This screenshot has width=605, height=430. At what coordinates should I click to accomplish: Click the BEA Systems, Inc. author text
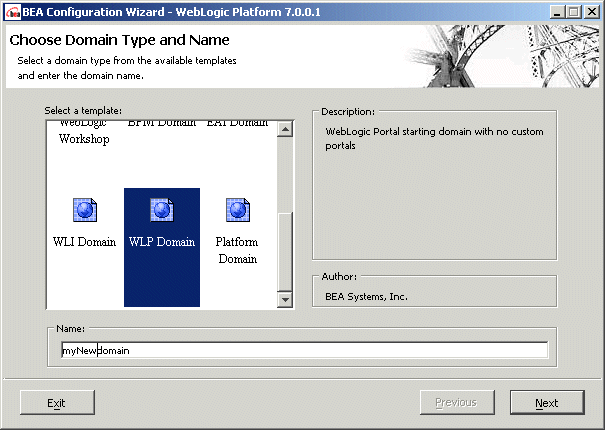367,297
